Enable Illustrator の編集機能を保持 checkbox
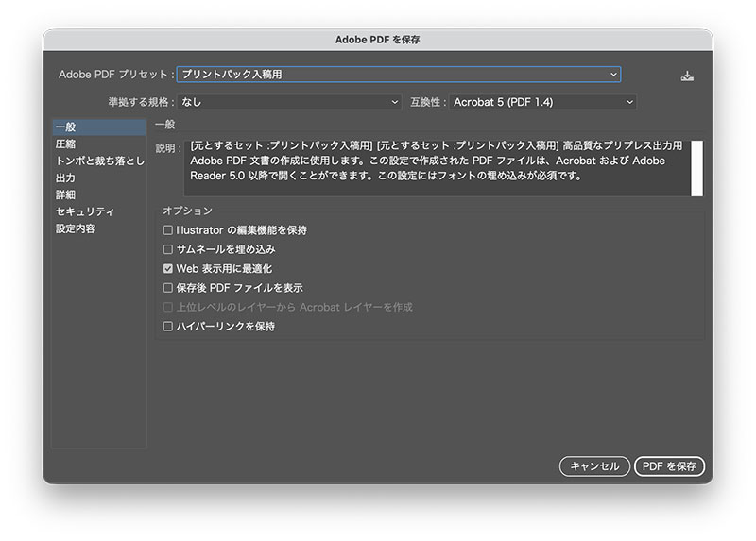 point(168,230)
